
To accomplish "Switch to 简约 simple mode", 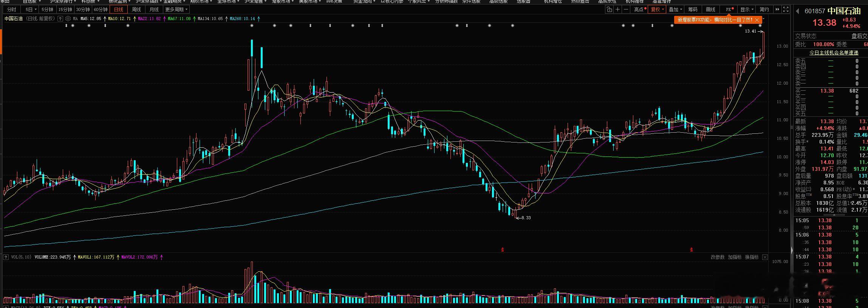I will tap(764, 9).
